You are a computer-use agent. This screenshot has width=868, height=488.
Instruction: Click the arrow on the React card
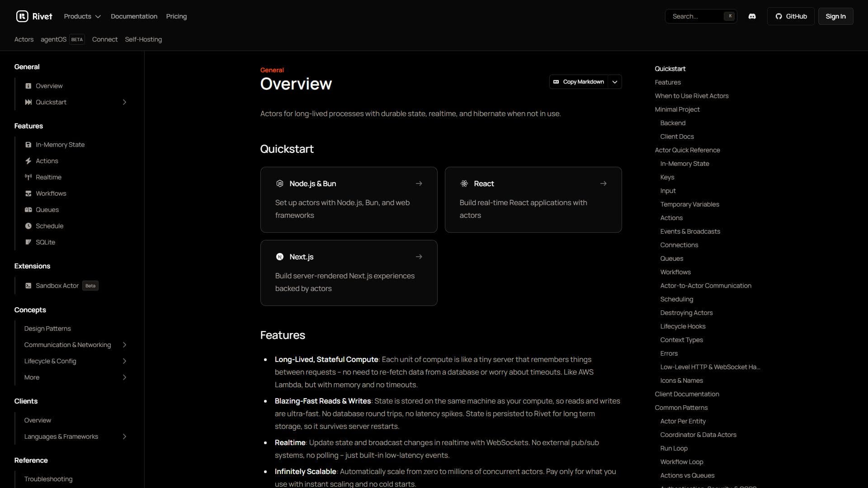[604, 183]
